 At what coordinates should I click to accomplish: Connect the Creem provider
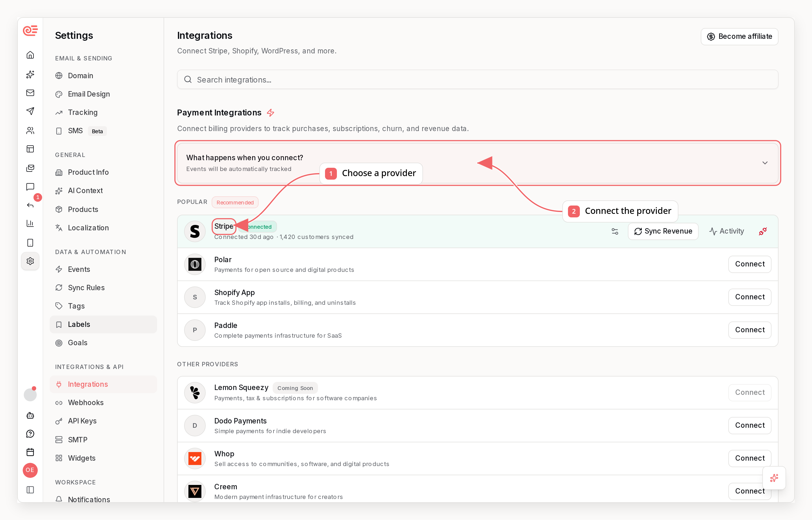tap(749, 491)
